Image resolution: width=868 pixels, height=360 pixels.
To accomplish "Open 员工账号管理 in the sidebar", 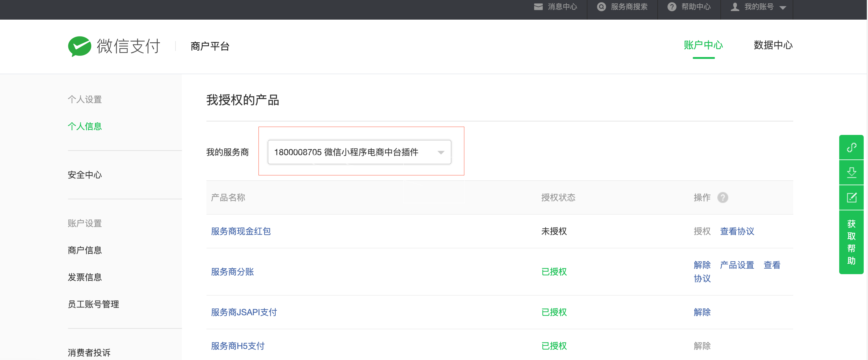I will click(x=93, y=304).
